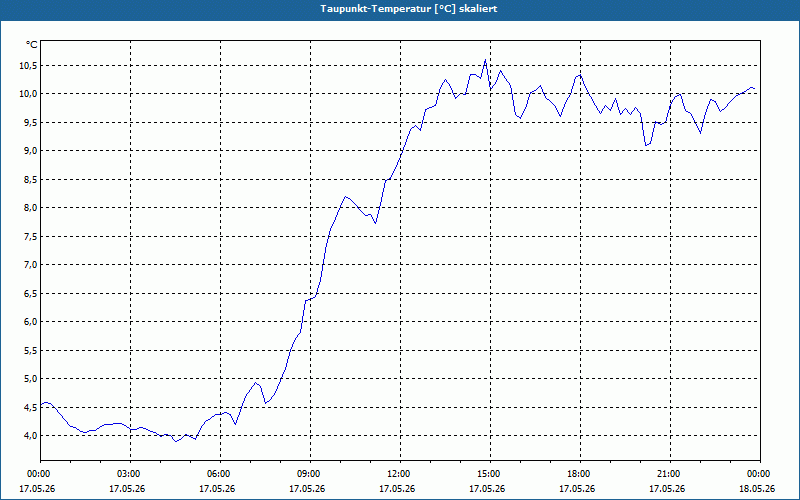Select the '4,5' y-axis label
This screenshot has width=800, height=500.
tap(31, 407)
